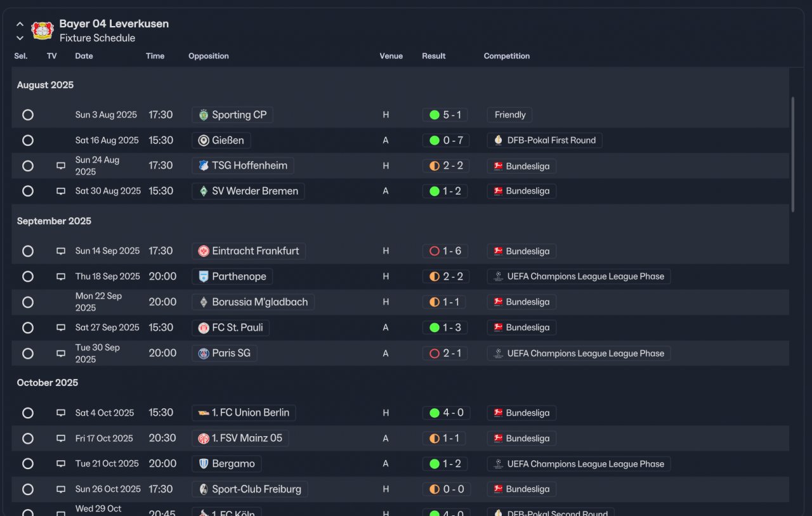Sort fixtures by the Venue column header

pyautogui.click(x=391, y=56)
